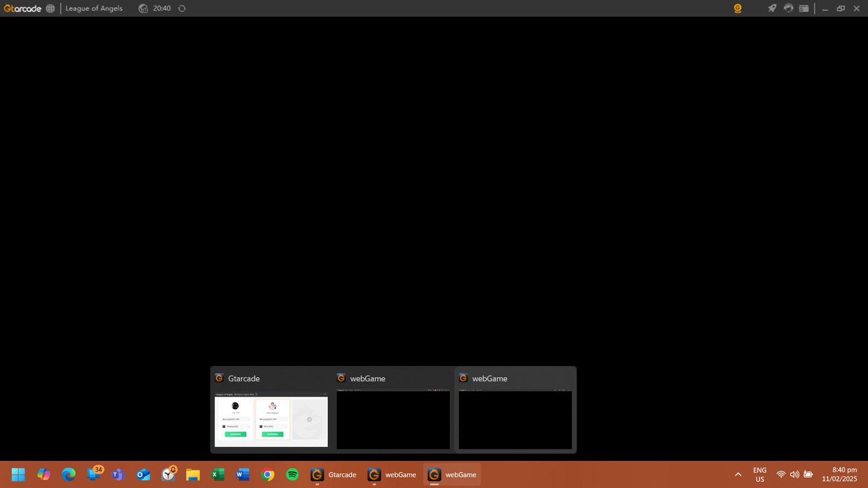This screenshot has height=488, width=868.
Task: Click the globe icon next to Gtarcade logo
Action: point(51,8)
